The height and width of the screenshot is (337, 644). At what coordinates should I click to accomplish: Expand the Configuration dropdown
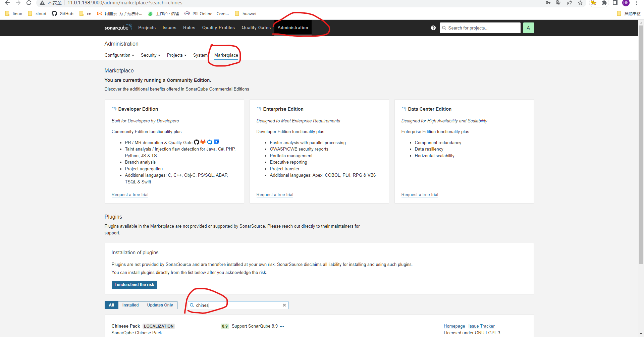pos(119,55)
